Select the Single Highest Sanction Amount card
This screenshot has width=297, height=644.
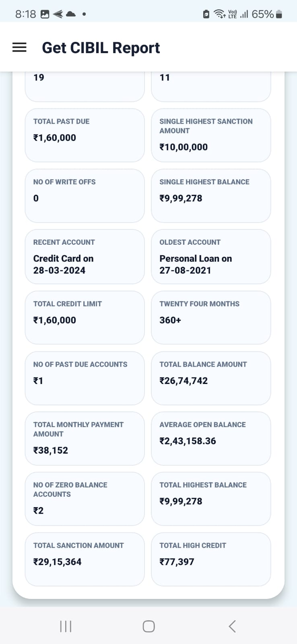[211, 135]
